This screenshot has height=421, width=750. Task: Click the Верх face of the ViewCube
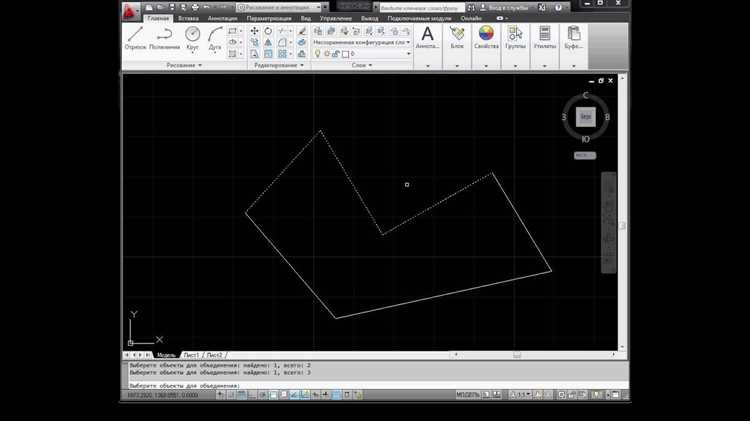585,116
